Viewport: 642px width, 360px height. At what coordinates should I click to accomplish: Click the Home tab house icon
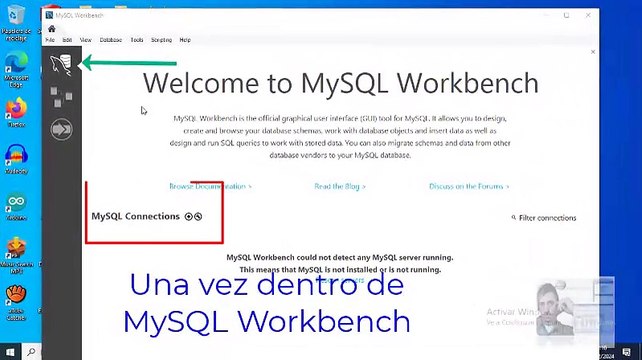(52, 29)
